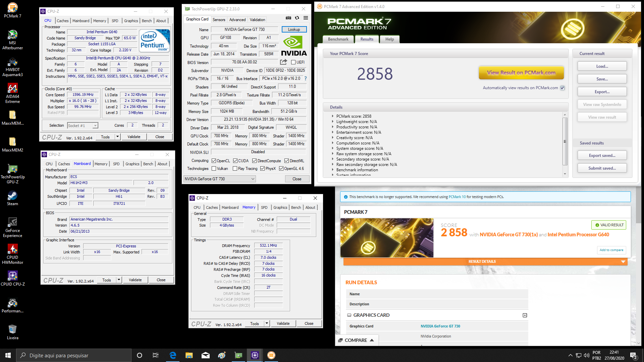644x362 pixels.
Task: Click Add to compare button
Action: click(x=611, y=250)
